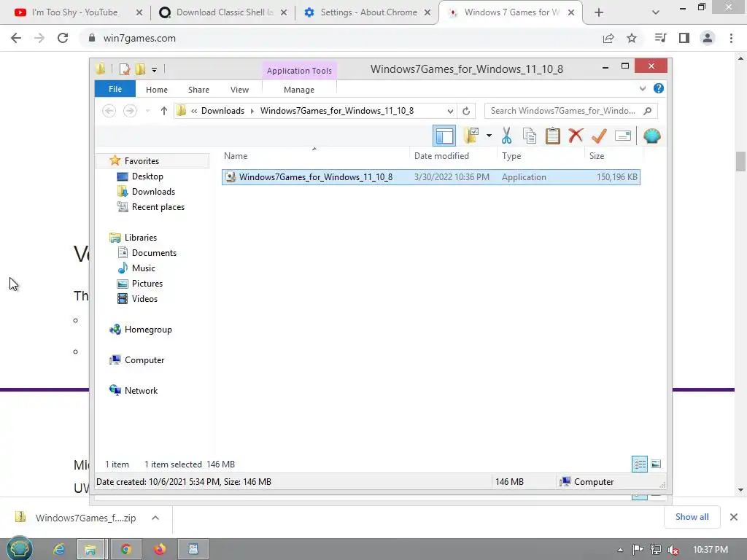Click the Cut scissors icon
This screenshot has height=560, width=747.
point(506,136)
